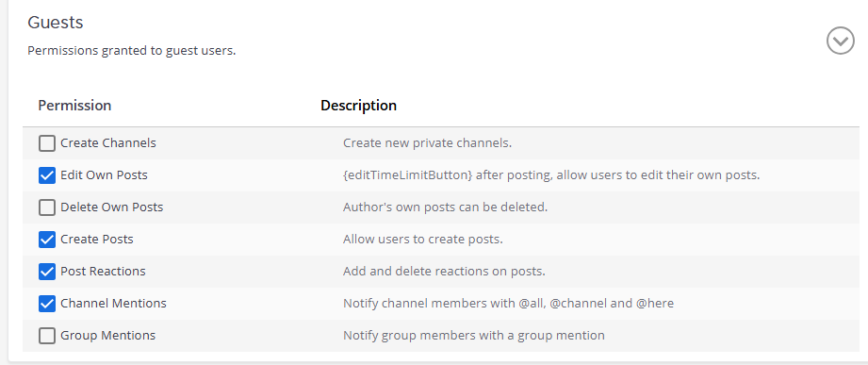
Task: Uncheck the Post Reactions checkbox
Action: click(x=47, y=272)
